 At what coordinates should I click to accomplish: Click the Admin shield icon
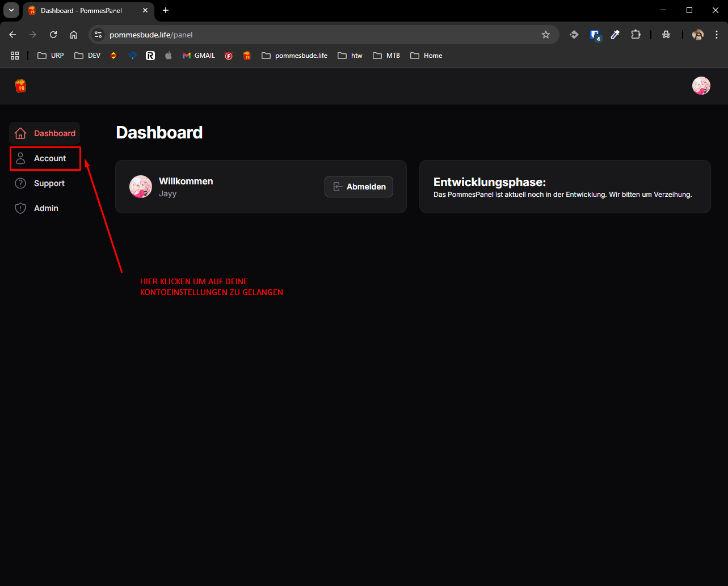click(20, 208)
